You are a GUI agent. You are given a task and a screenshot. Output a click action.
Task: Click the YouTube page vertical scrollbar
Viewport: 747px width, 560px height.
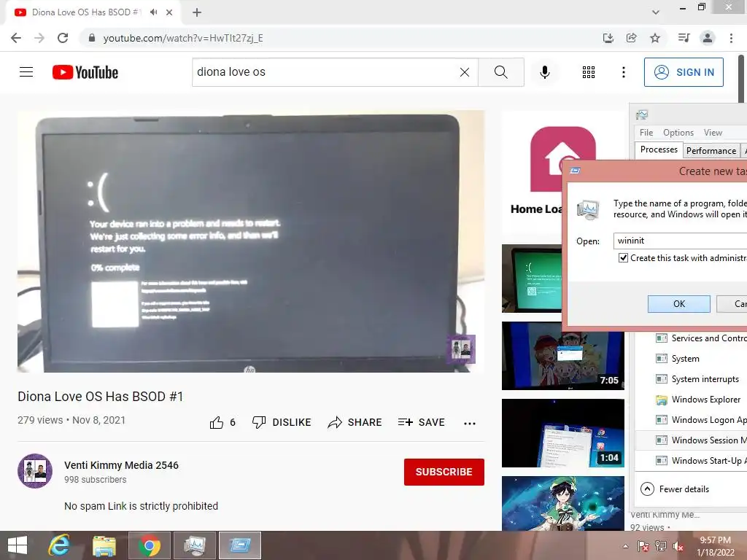click(741, 79)
